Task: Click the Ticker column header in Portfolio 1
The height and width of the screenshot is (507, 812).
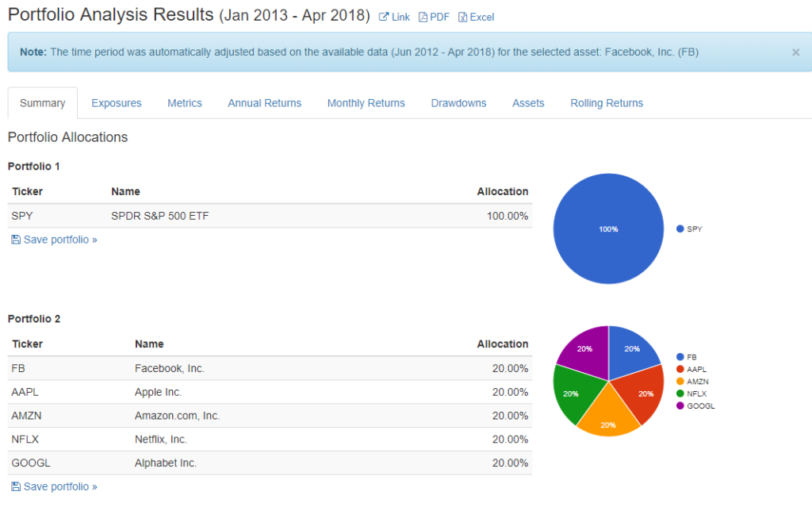Action: [x=28, y=191]
